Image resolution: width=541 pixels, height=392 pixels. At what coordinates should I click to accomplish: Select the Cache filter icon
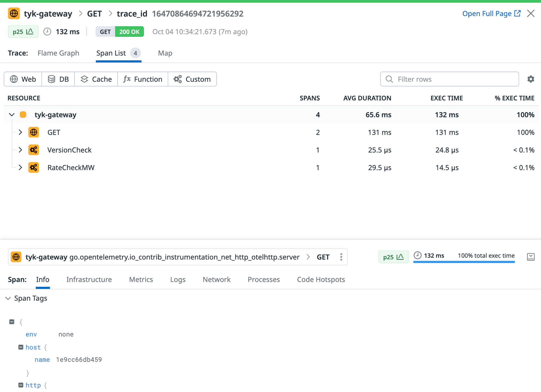[84, 79]
